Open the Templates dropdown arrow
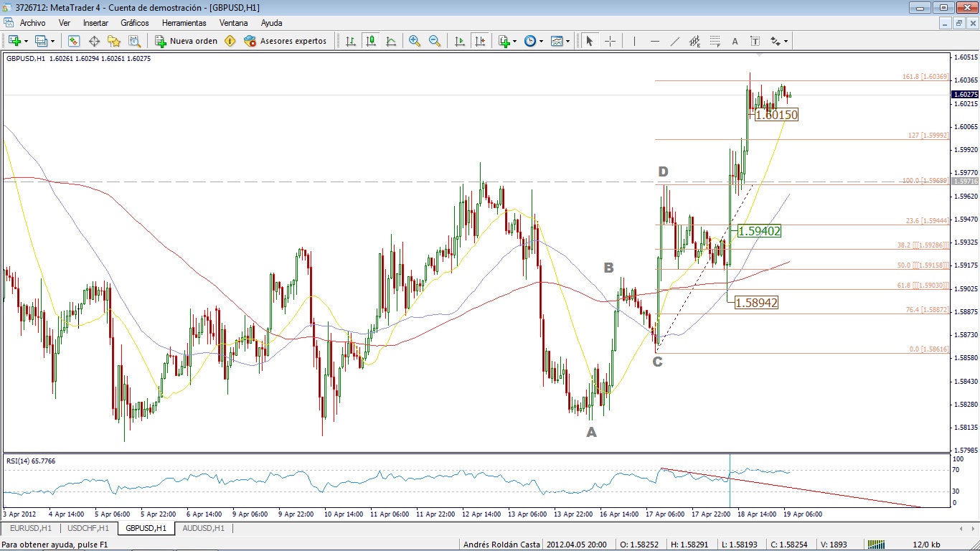This screenshot has height=551, width=980. [568, 41]
